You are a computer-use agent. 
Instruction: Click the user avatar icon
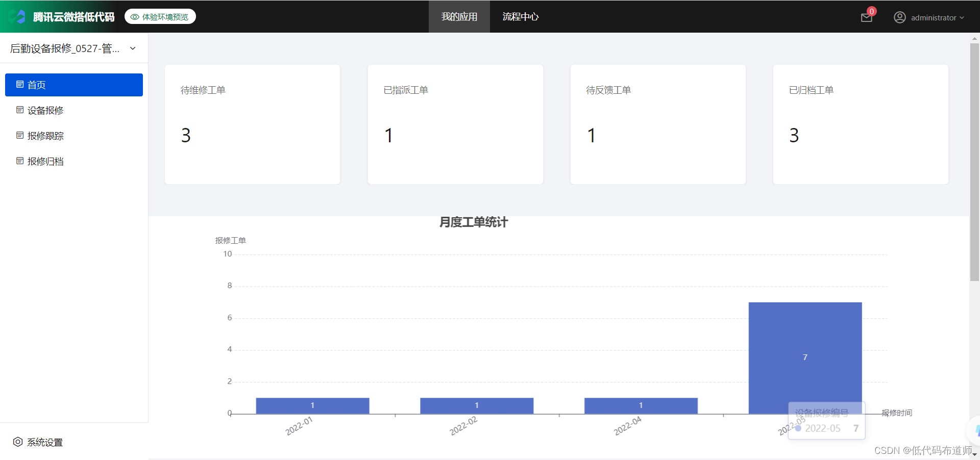pos(899,17)
